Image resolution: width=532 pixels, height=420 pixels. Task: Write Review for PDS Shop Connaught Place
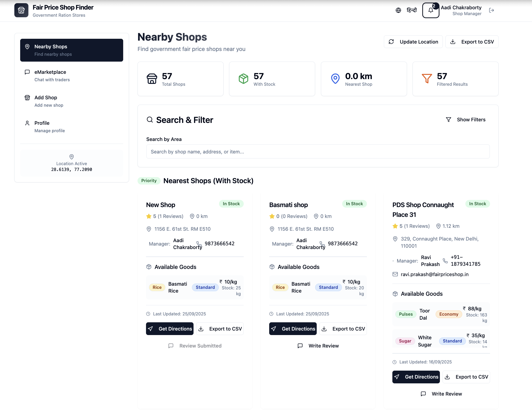tap(441, 394)
